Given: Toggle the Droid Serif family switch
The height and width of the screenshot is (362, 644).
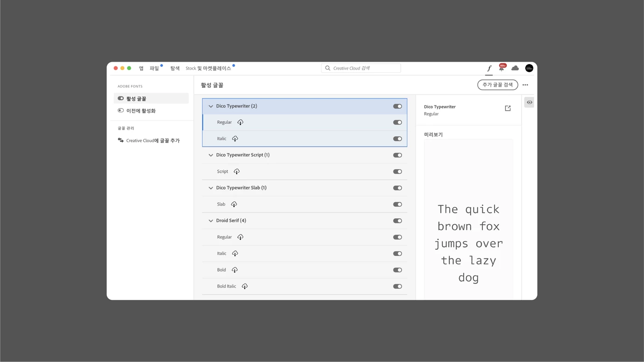Looking at the screenshot, I should [x=397, y=220].
